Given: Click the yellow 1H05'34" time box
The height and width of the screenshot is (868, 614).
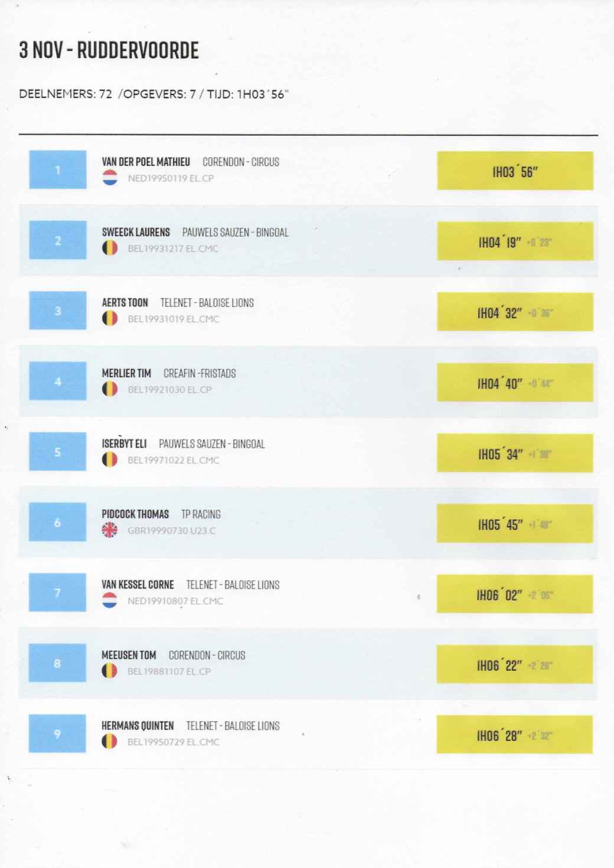Looking at the screenshot, I should pos(515,453).
